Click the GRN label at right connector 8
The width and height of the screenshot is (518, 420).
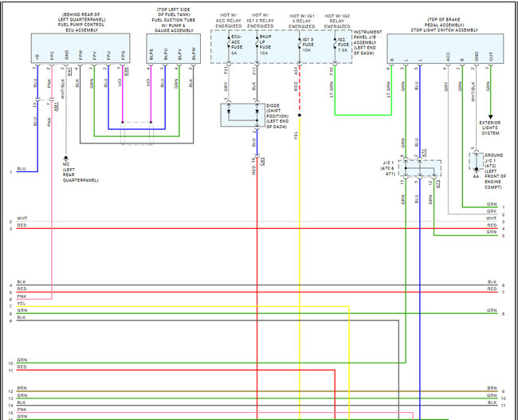(x=492, y=310)
